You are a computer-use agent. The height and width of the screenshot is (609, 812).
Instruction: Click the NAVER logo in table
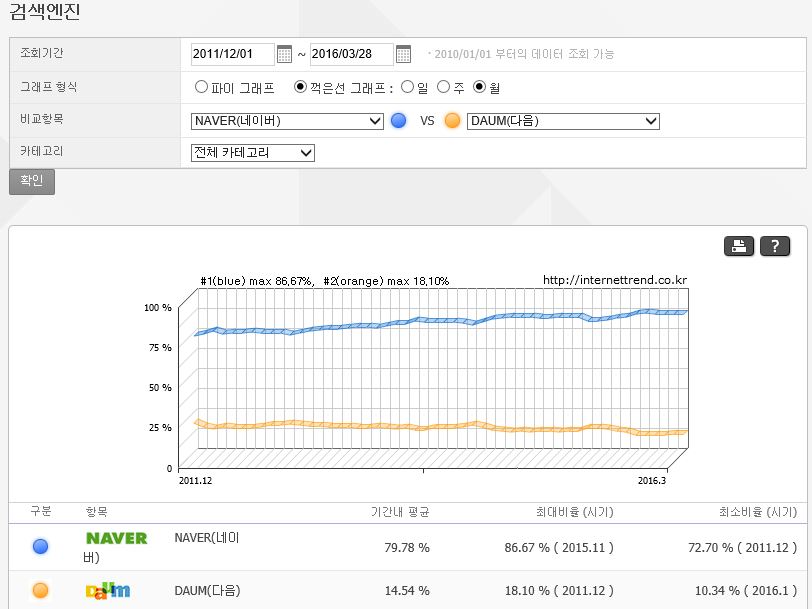point(116,538)
